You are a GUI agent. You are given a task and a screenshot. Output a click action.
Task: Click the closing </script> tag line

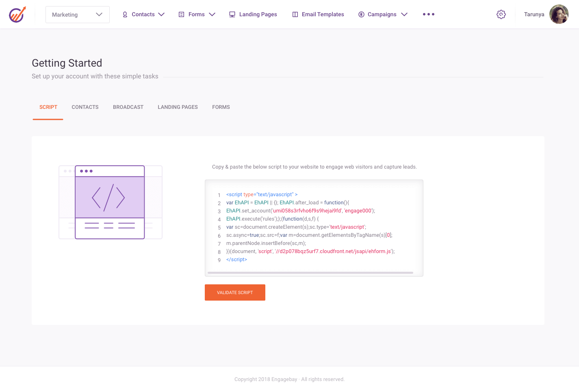pyautogui.click(x=236, y=260)
